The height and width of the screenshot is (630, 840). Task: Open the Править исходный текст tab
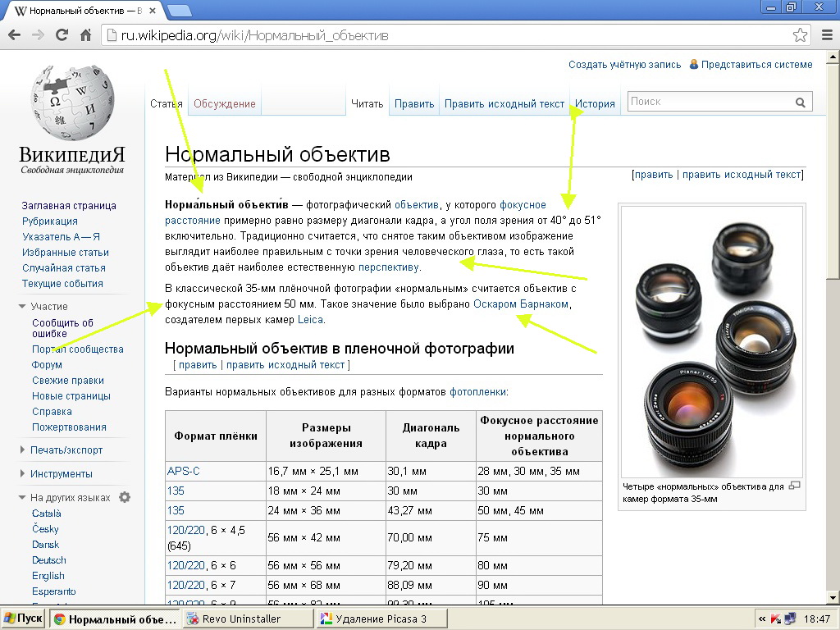point(504,103)
